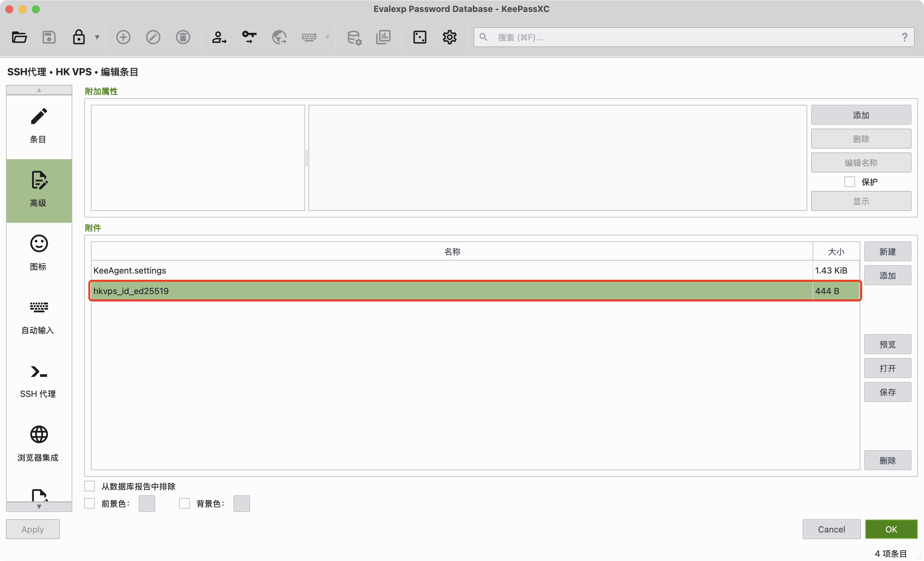The image size is (924, 561).
Task: Expand the lock database dropdown arrow
Action: (x=97, y=37)
